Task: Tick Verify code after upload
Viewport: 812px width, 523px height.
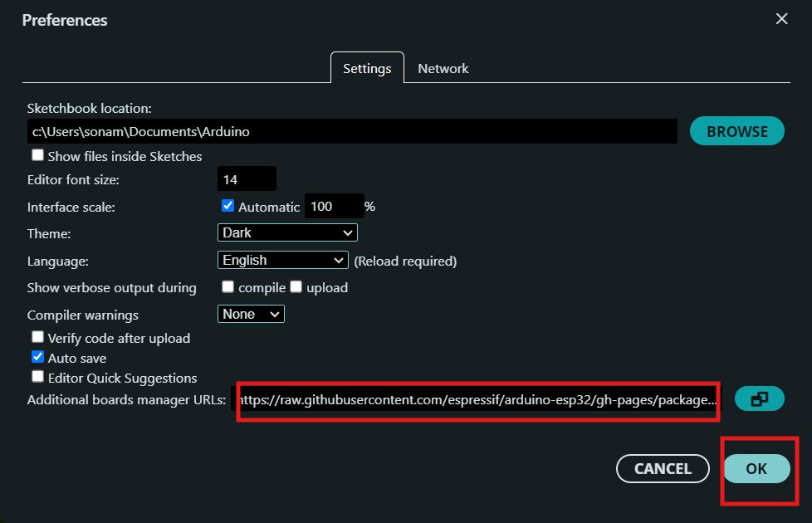Action: (38, 337)
